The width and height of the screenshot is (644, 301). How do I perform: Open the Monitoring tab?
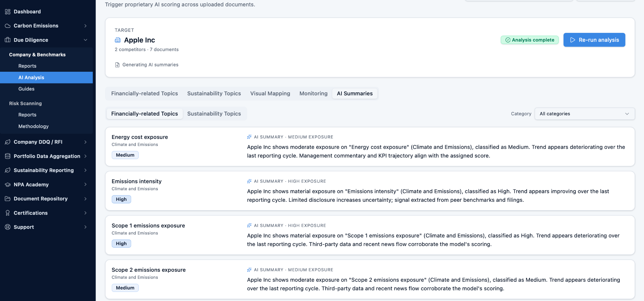tap(313, 94)
